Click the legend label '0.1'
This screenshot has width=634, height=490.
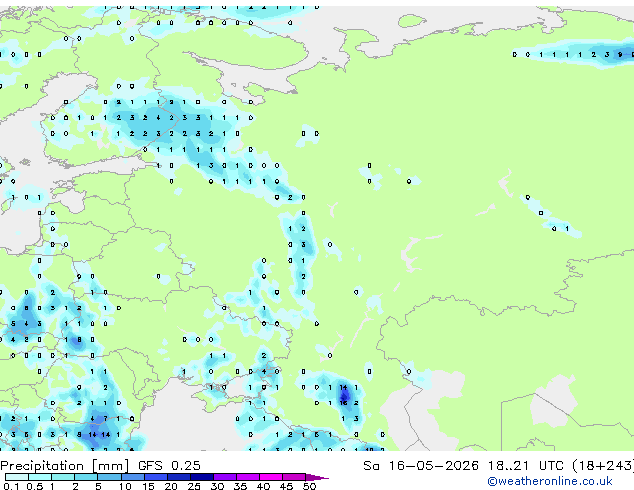pos(11,486)
